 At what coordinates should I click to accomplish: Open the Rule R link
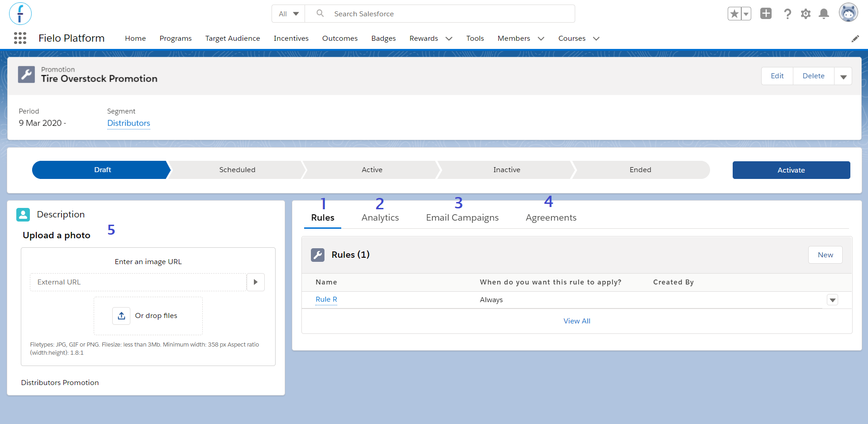326,299
